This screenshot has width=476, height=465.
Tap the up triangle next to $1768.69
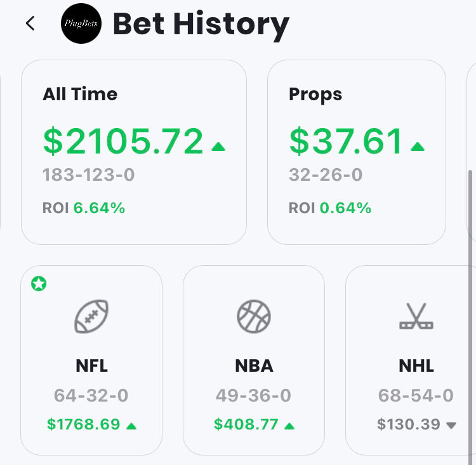pyautogui.click(x=131, y=425)
